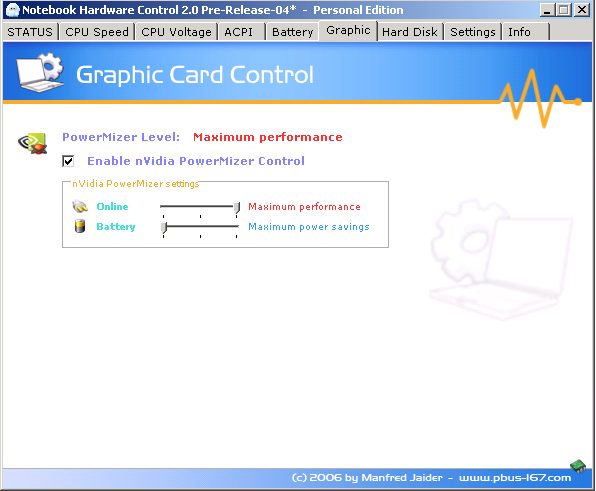
Task: Click the Battery icon in PowerMizer settings
Action: pos(80,226)
